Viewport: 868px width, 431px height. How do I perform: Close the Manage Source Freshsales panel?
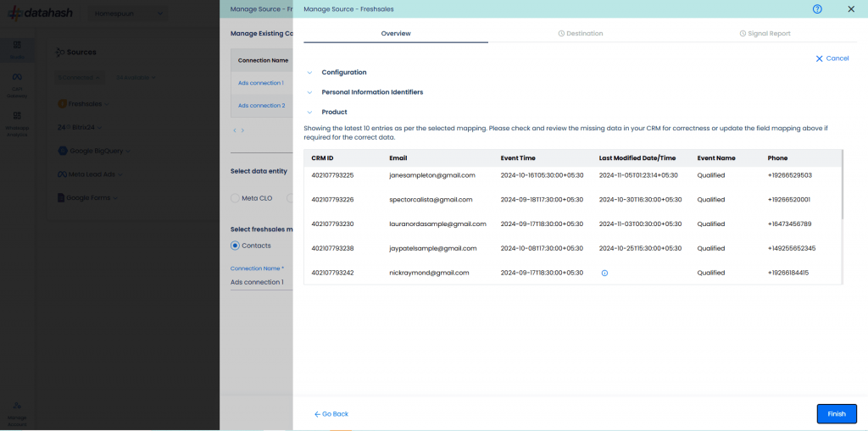coord(851,8)
